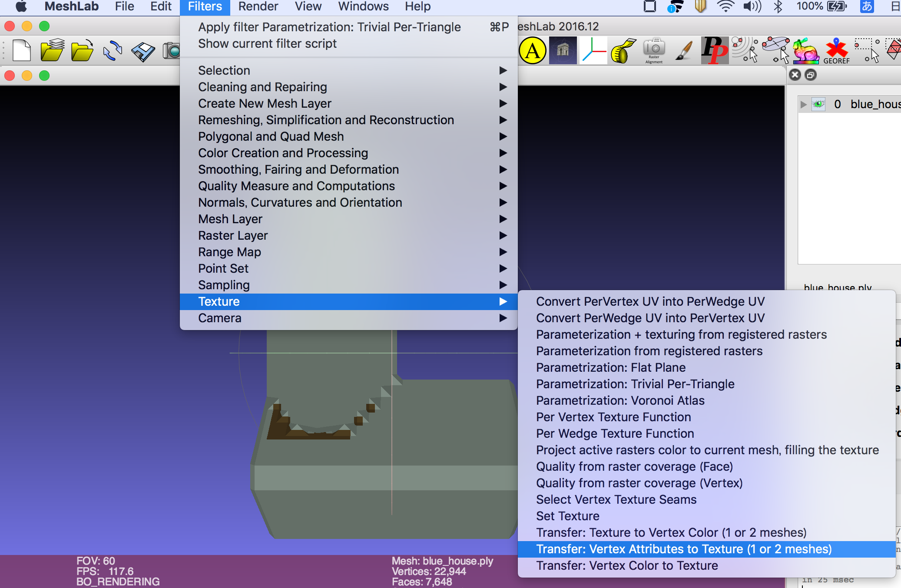Image resolution: width=901 pixels, height=588 pixels.
Task: Choose Transfer: Vertex Attributes to Texture
Action: point(706,549)
